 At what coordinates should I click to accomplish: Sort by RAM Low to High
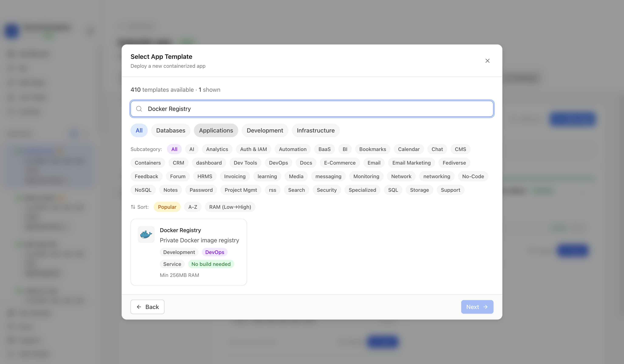230,207
